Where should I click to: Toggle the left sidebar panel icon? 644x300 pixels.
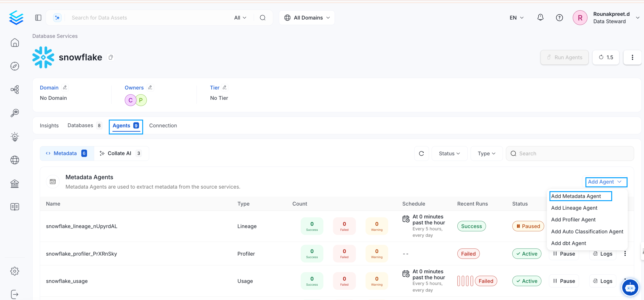[x=38, y=17]
